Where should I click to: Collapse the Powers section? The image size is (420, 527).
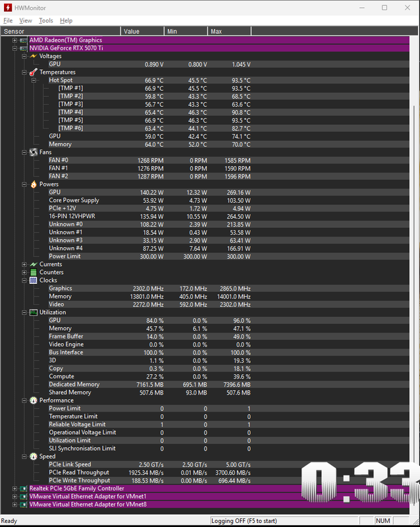click(24, 184)
